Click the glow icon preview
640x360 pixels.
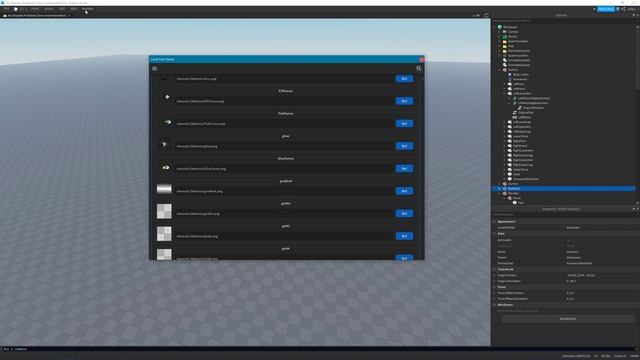[164, 144]
